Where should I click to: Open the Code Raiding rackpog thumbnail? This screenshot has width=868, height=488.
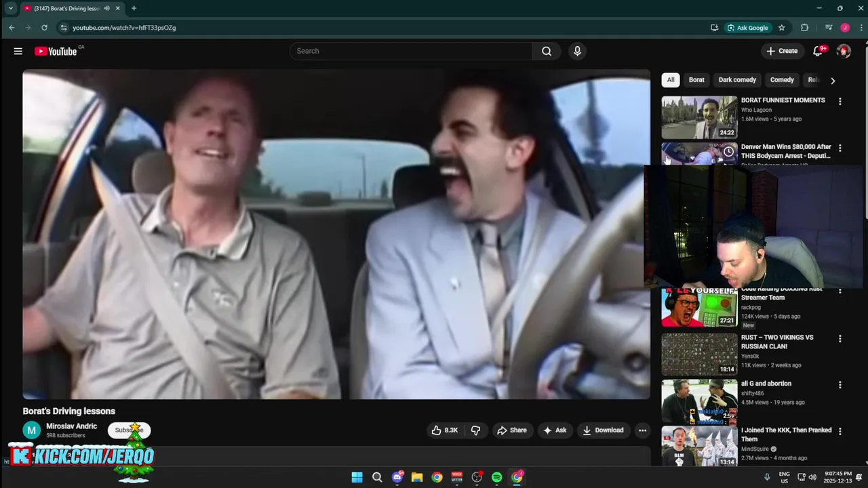coord(699,307)
